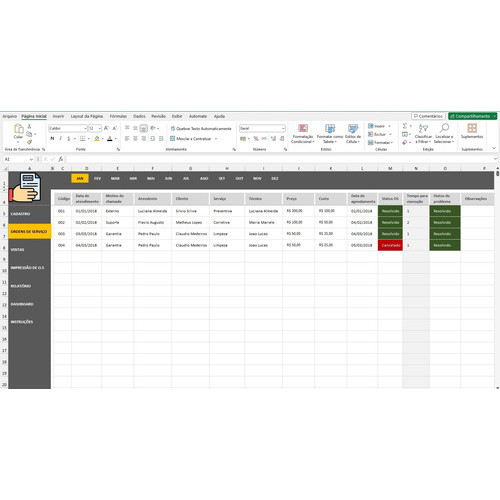Image resolution: width=500 pixels, height=500 pixels.
Task: Click the decrease decimal places icon
Action: 282,139
